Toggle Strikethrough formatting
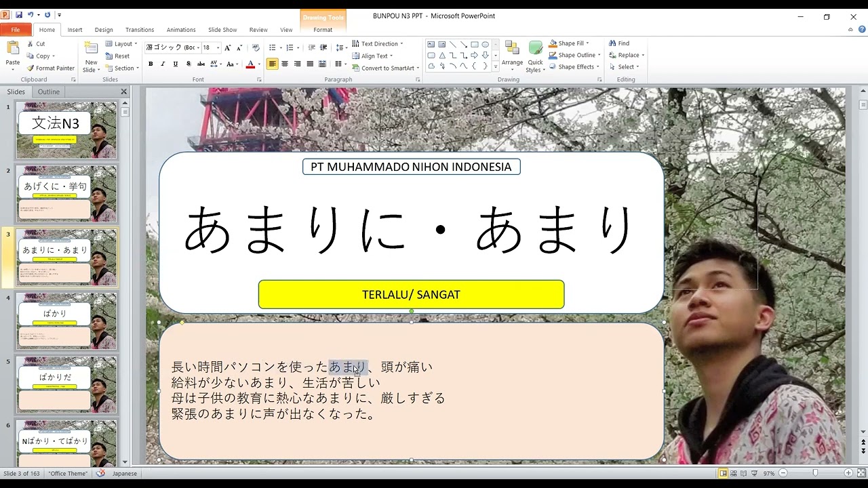868x488 pixels. 201,64
